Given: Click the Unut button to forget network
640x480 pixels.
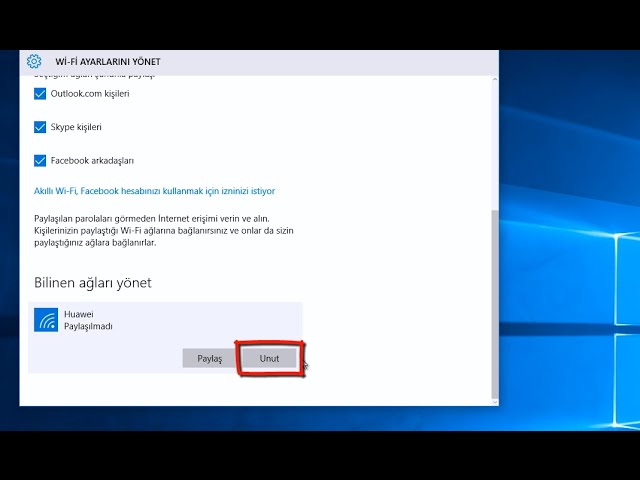Looking at the screenshot, I should (269, 358).
